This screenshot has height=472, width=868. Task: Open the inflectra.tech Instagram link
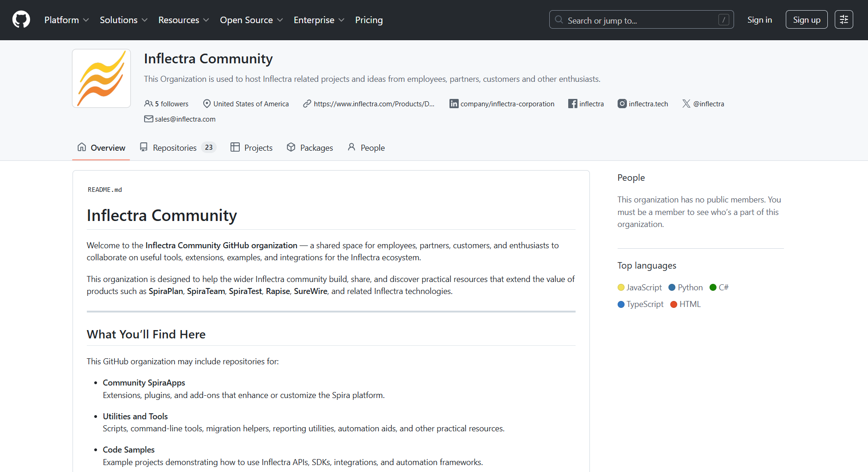coord(648,104)
